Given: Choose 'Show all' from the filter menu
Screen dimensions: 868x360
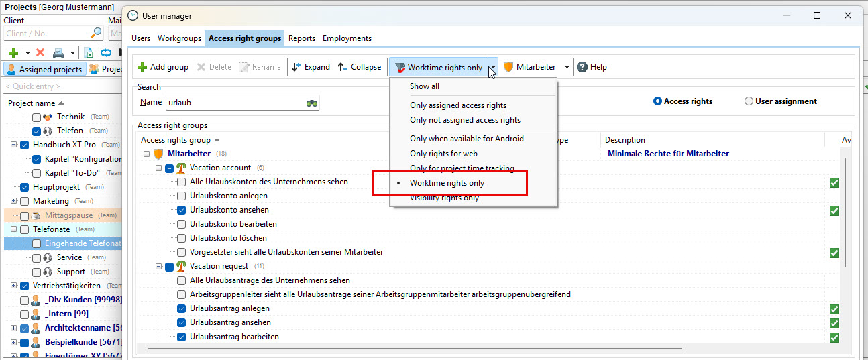Looking at the screenshot, I should click(x=425, y=86).
